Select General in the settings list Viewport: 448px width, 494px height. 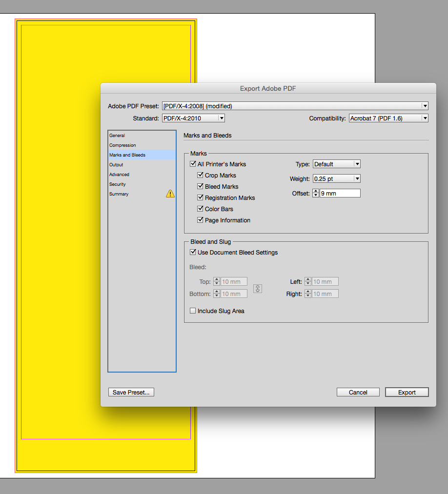(x=142, y=136)
